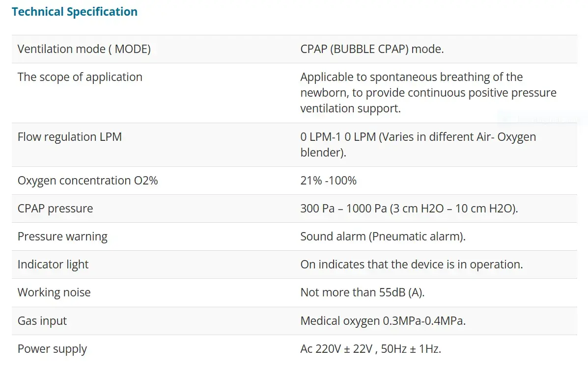Click the 21% -100% value
The width and height of the screenshot is (588, 369).
[x=328, y=181]
